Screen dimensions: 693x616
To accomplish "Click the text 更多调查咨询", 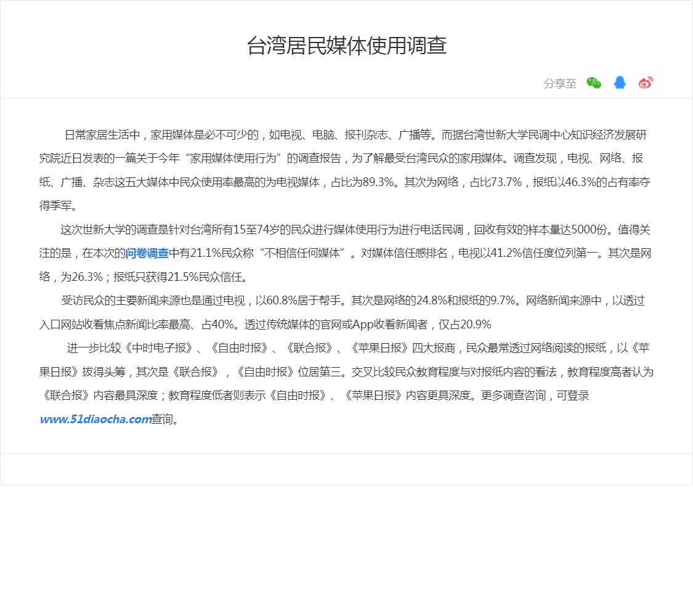I will pyautogui.click(x=513, y=395).
